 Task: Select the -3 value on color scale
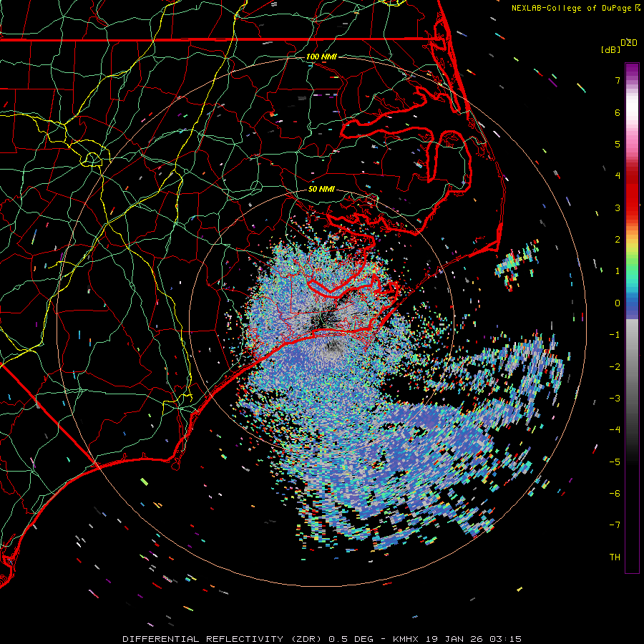pyautogui.click(x=615, y=399)
